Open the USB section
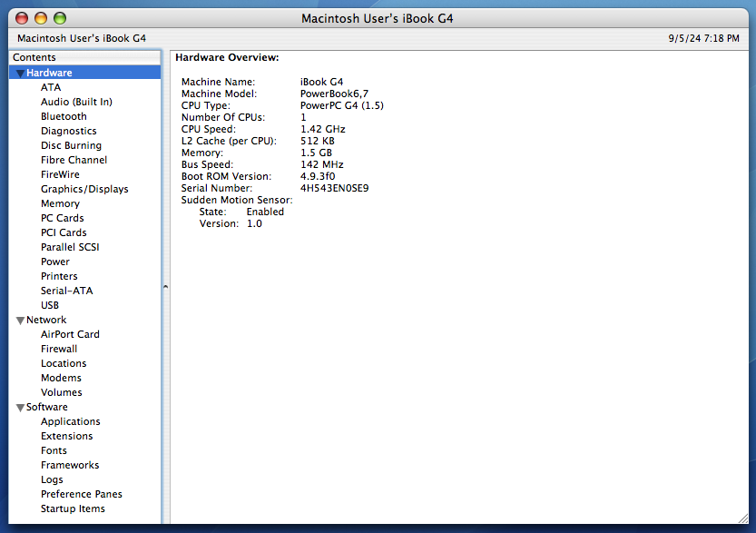 tap(50, 305)
